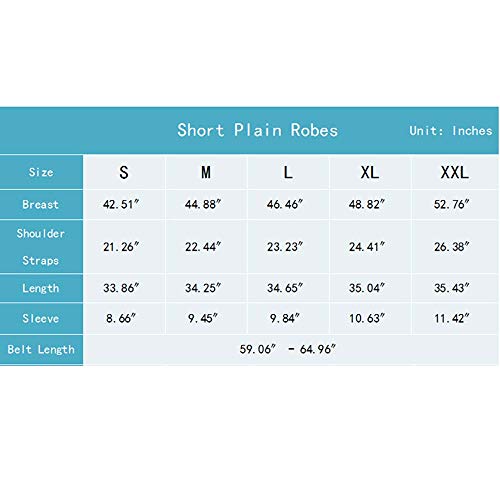This screenshot has height=500, width=500.
Task: Click the 23.23" shoulder value for L
Action: 285,247
